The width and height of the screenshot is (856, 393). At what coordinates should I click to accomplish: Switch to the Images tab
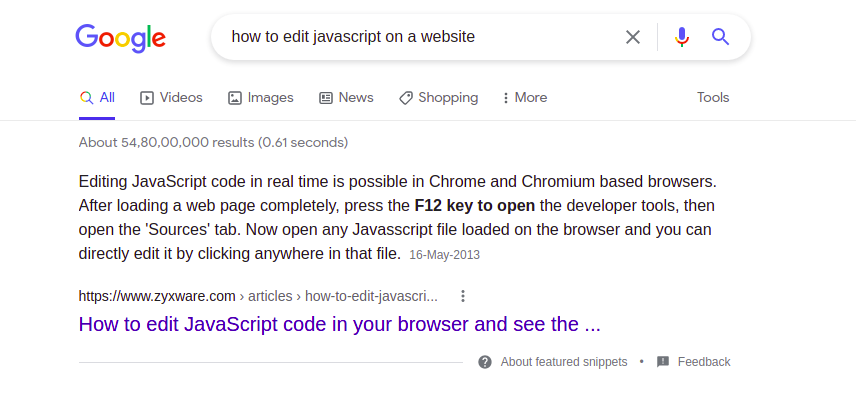[x=261, y=98]
